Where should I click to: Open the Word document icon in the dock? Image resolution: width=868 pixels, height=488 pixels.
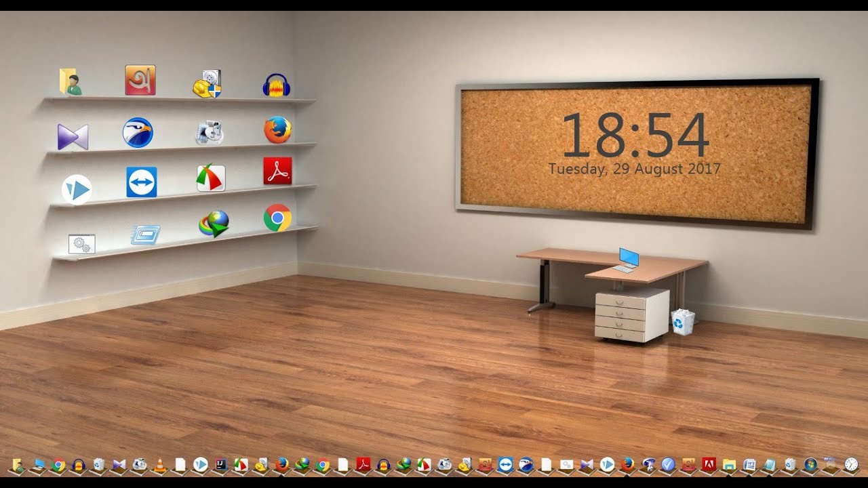click(749, 465)
